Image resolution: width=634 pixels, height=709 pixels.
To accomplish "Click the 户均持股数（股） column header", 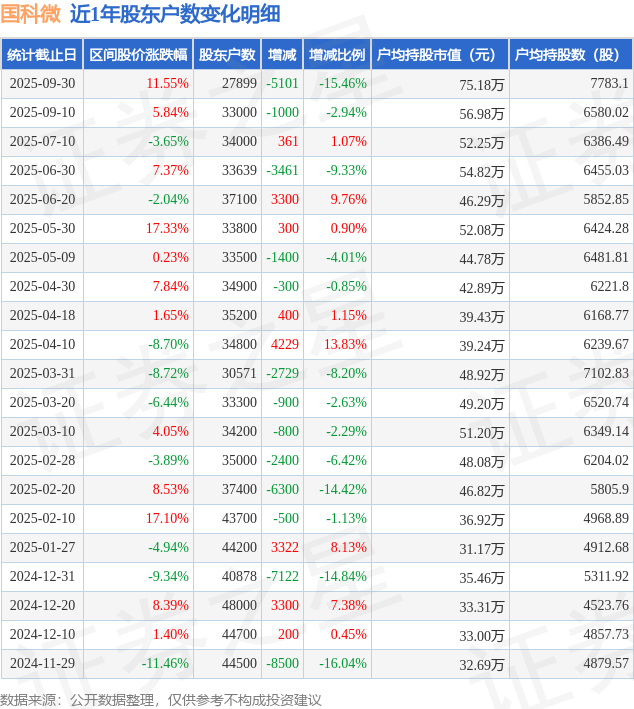I will (x=571, y=55).
